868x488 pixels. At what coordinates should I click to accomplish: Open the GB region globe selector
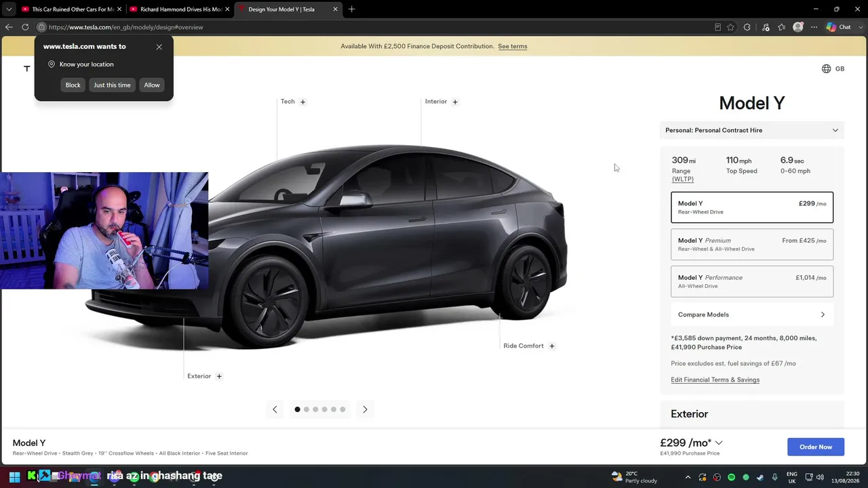[833, 68]
